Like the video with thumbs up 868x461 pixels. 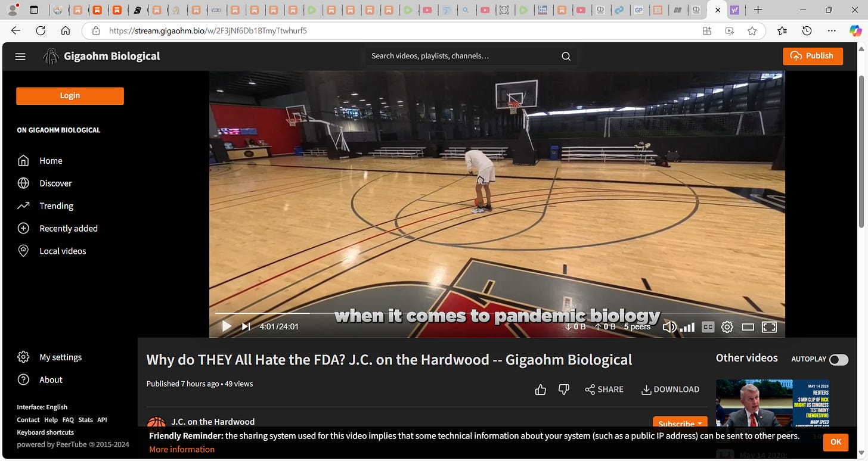pyautogui.click(x=541, y=390)
